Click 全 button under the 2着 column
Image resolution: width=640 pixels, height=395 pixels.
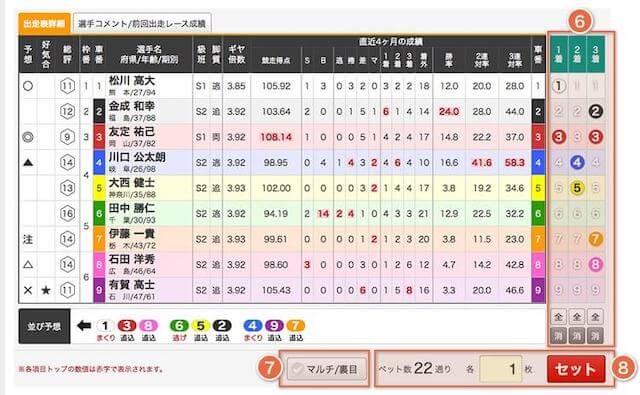(x=577, y=316)
